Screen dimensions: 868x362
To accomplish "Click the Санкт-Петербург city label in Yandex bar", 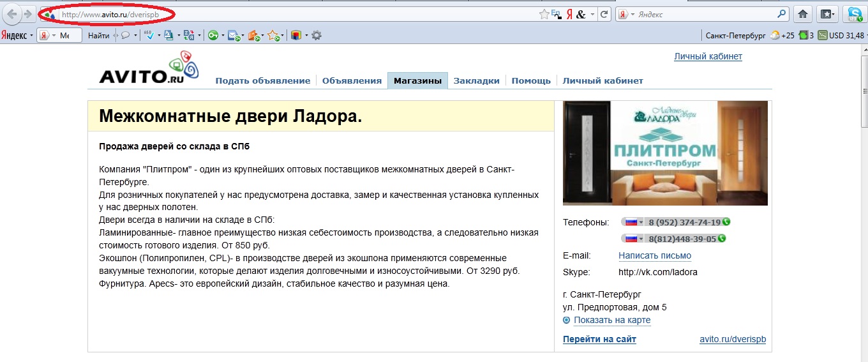I will [x=735, y=35].
